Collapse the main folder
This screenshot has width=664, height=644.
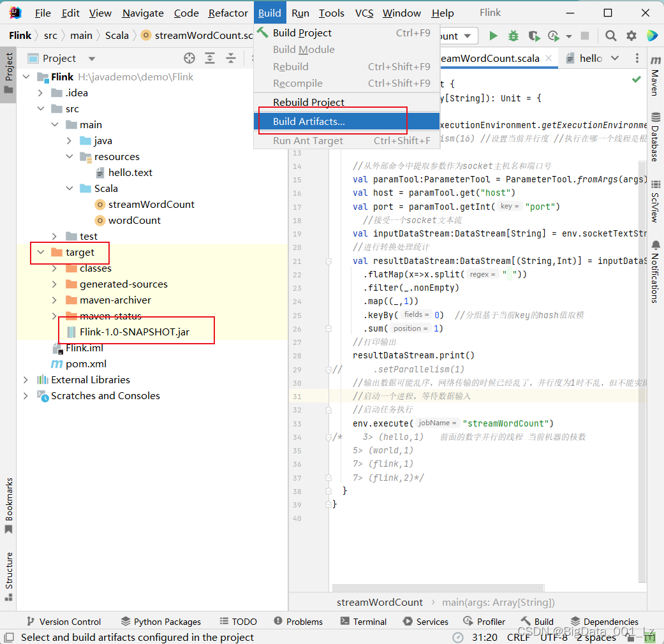[x=55, y=124]
